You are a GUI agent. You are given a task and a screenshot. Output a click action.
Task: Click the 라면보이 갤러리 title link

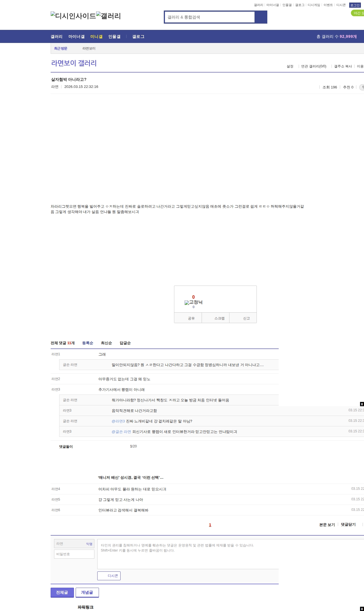(x=74, y=63)
